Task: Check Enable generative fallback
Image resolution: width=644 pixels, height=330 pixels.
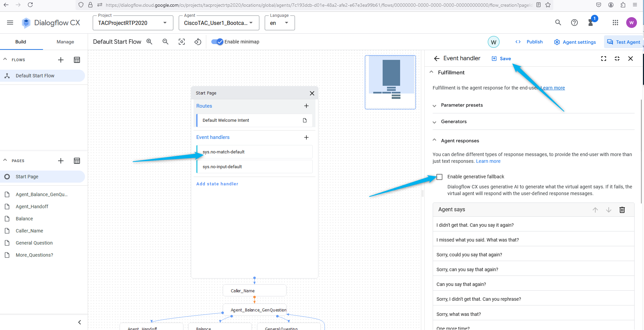Action: point(439,177)
